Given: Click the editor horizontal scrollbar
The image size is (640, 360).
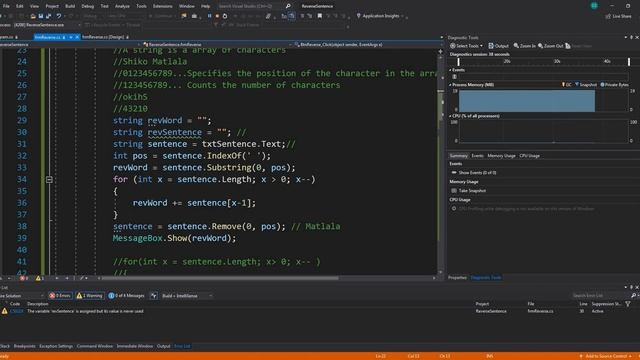Looking at the screenshot, I should [220, 278].
